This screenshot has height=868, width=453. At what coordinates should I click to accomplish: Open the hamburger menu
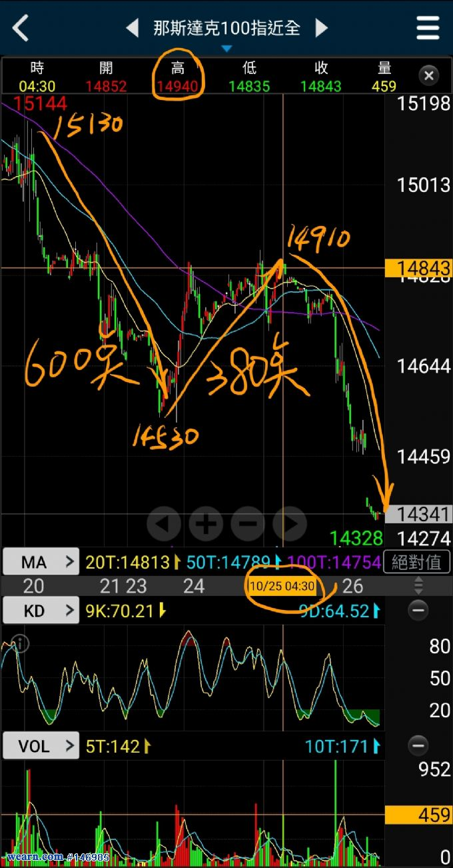[x=428, y=28]
